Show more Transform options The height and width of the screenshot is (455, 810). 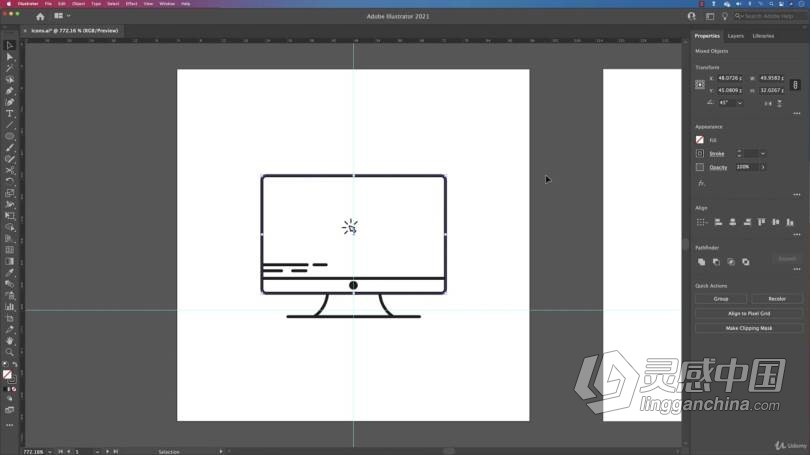[x=797, y=113]
